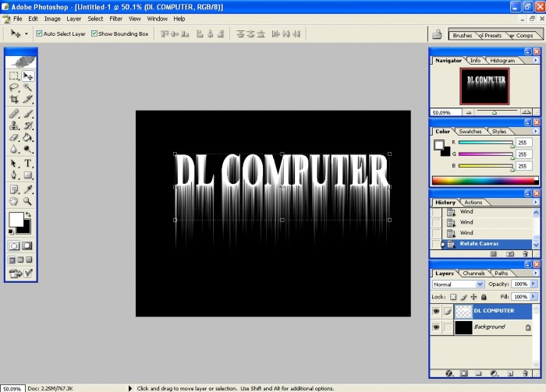Select the History Brush tool
Image resolution: width=546 pixels, height=392 pixels.
pyautogui.click(x=28, y=125)
